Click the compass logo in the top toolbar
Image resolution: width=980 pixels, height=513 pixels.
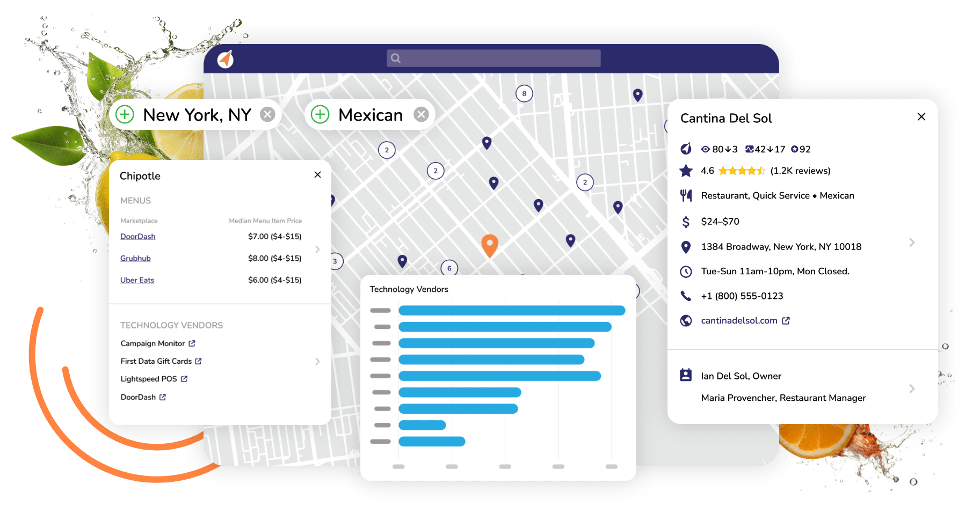226,59
